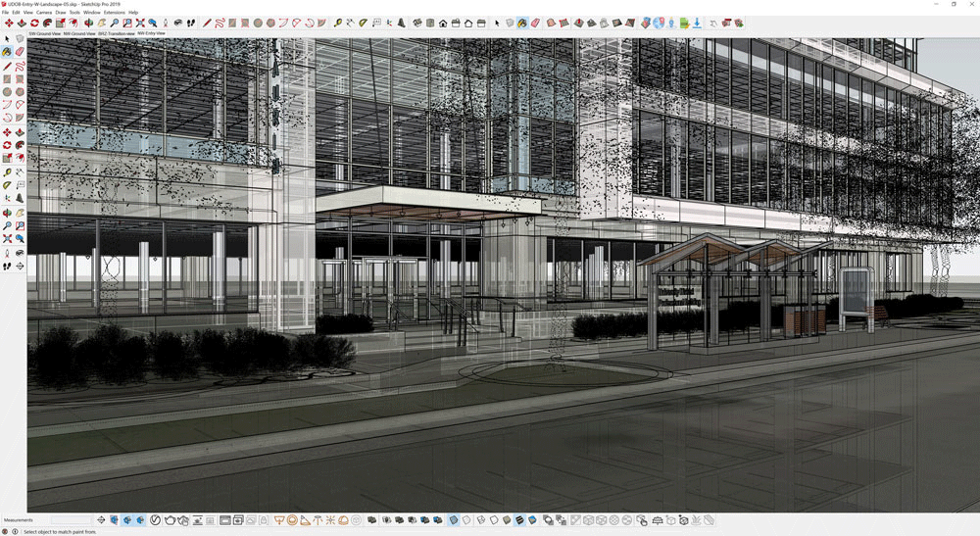Open the Window menu

pyautogui.click(x=92, y=12)
